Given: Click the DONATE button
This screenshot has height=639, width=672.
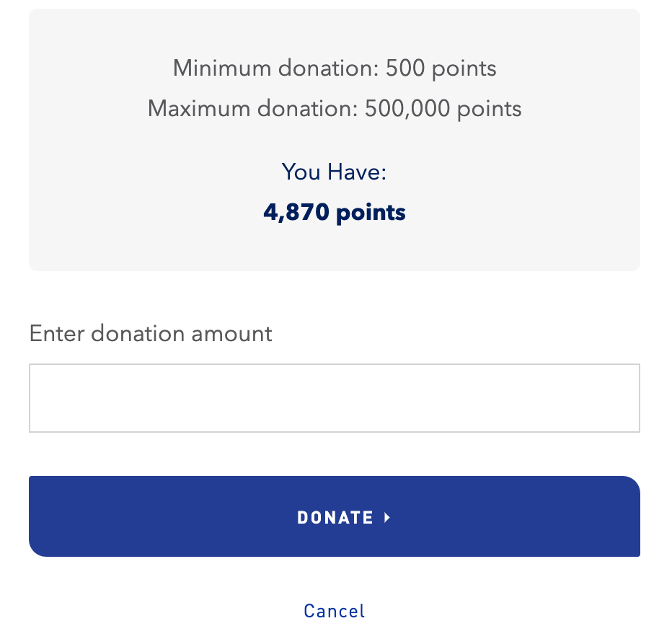Looking at the screenshot, I should point(335,516).
